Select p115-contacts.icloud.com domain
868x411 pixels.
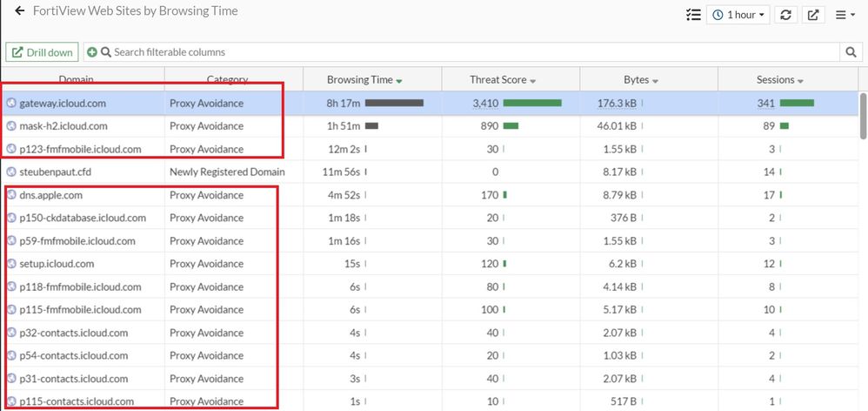click(77, 401)
